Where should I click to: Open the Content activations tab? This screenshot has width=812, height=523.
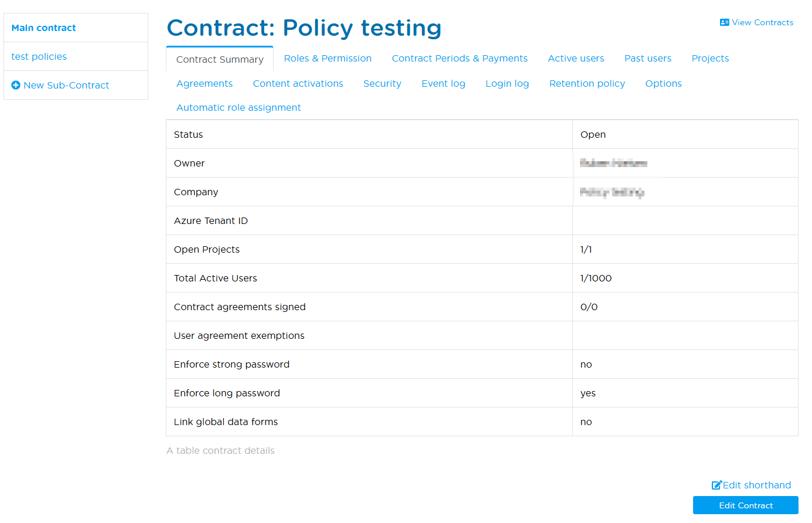point(298,83)
